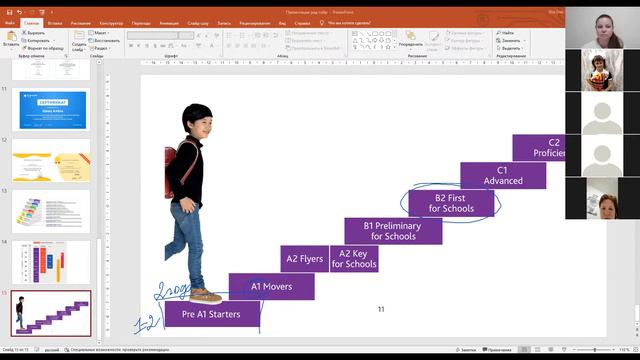Open the Эффекты фигуры (Shape Effects) dropdown
This screenshot has height=360, width=640.
pos(465,48)
